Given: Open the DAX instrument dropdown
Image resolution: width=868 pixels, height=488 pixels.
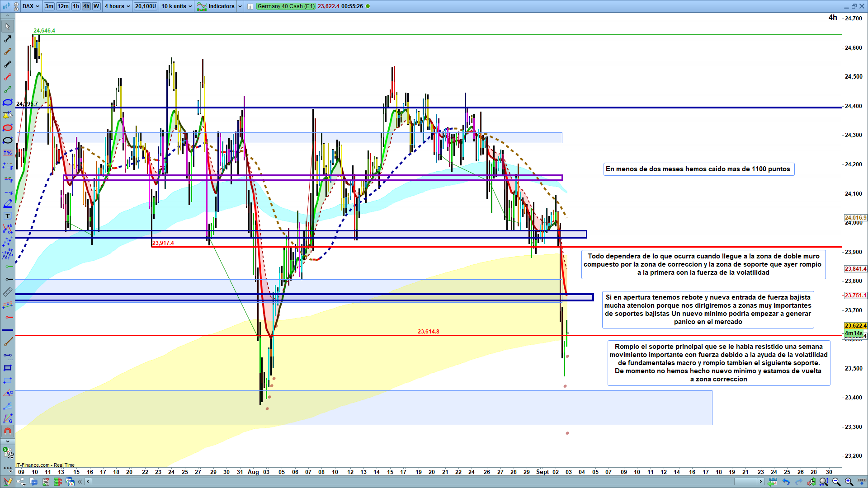Looking at the screenshot, I should coord(31,6).
